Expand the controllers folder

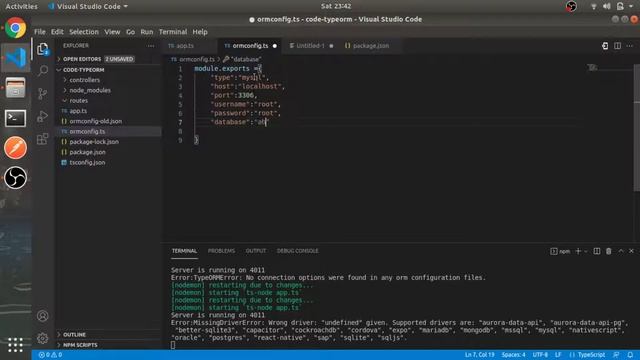(84, 80)
